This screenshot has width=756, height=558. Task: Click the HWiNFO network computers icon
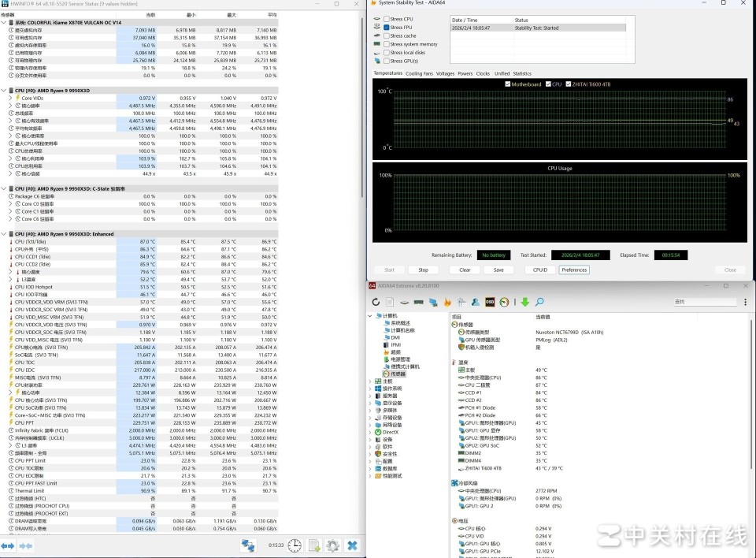click(248, 545)
